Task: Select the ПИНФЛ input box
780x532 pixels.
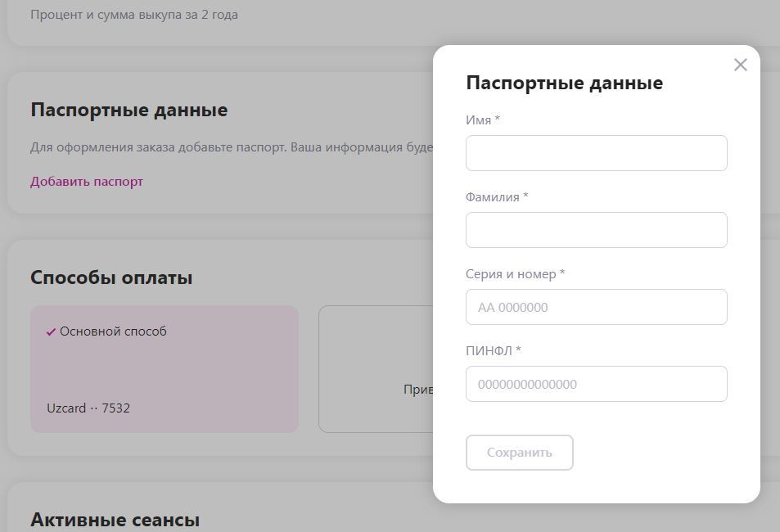Action: (x=596, y=384)
